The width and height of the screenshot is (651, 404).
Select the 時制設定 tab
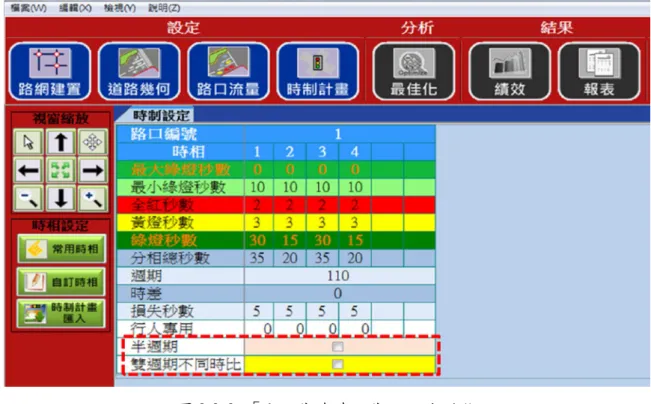(x=160, y=115)
